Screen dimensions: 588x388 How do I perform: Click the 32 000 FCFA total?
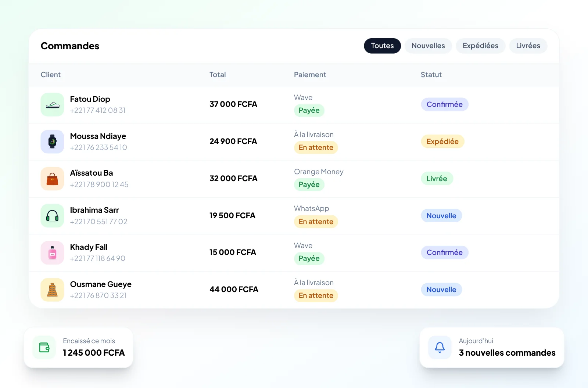point(233,179)
